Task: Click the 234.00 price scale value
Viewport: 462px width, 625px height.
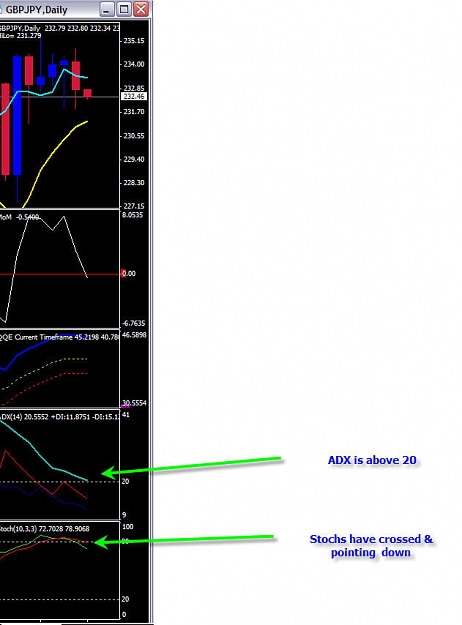Action: (134, 64)
